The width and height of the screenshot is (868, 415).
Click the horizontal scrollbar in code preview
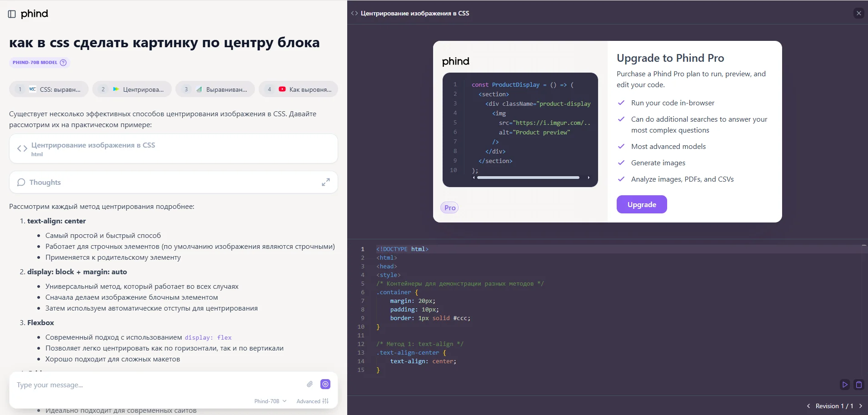[528, 178]
